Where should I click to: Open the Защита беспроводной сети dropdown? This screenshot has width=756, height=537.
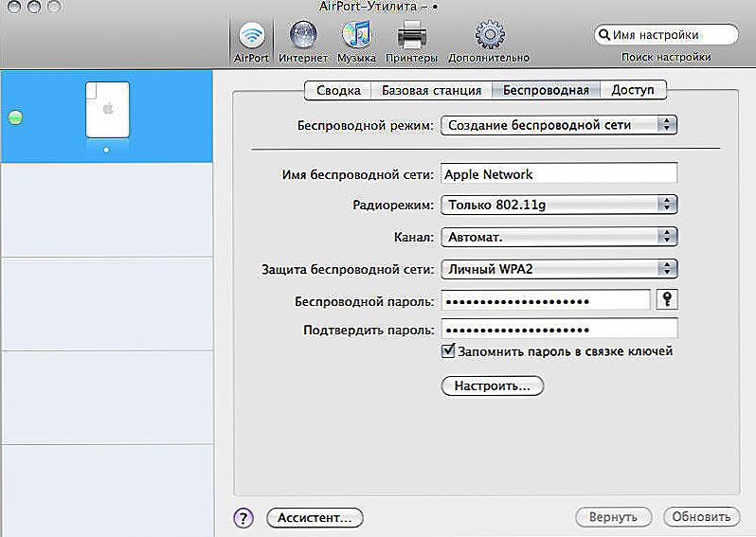click(559, 269)
